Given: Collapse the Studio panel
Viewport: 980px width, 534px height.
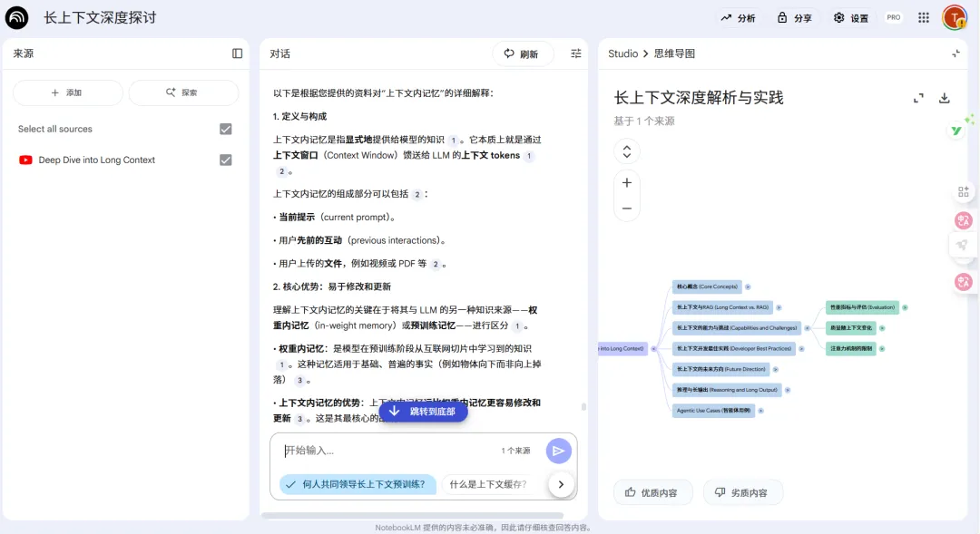Looking at the screenshot, I should tap(955, 53).
